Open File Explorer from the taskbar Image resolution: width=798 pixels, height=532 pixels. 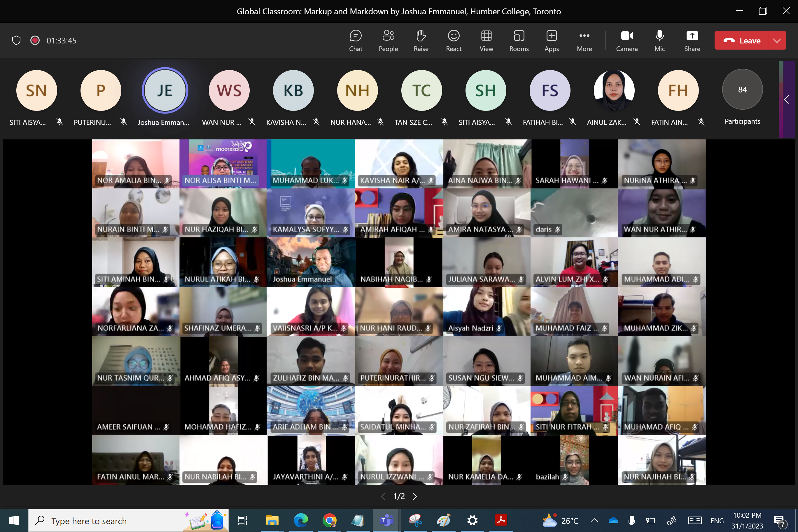coord(272,520)
